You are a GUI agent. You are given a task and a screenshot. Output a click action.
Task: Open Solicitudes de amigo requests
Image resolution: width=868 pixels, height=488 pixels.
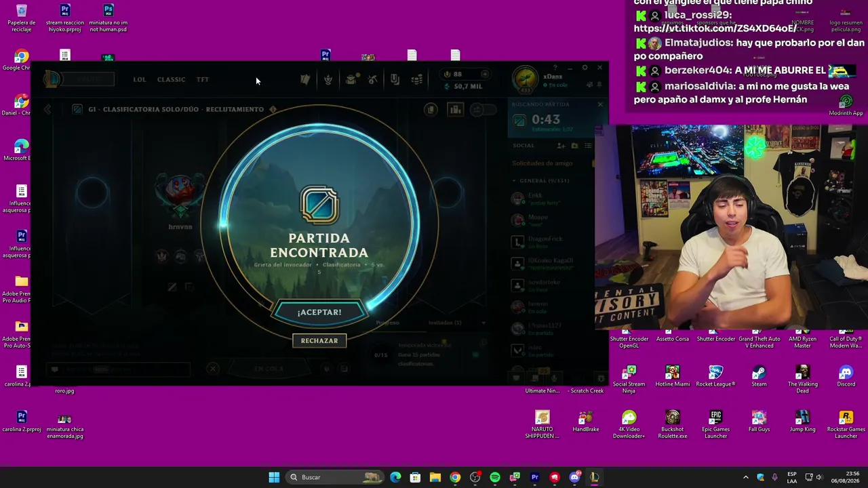(x=542, y=163)
